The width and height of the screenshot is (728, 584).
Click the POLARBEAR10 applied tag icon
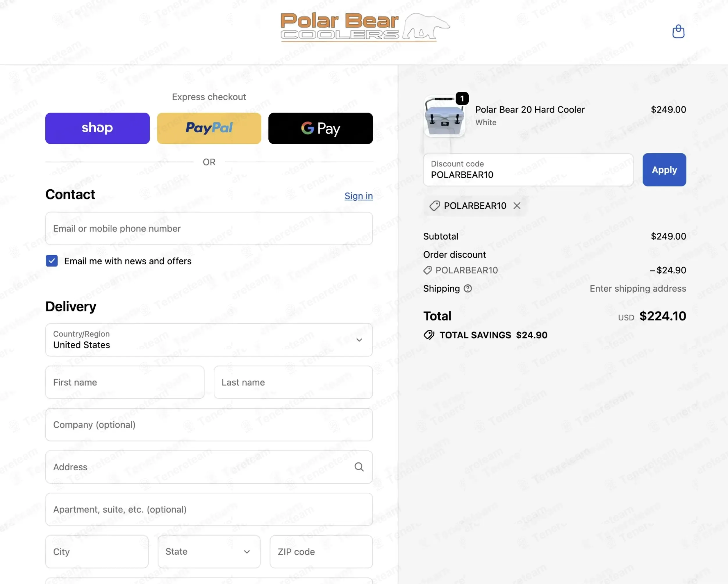coord(434,206)
